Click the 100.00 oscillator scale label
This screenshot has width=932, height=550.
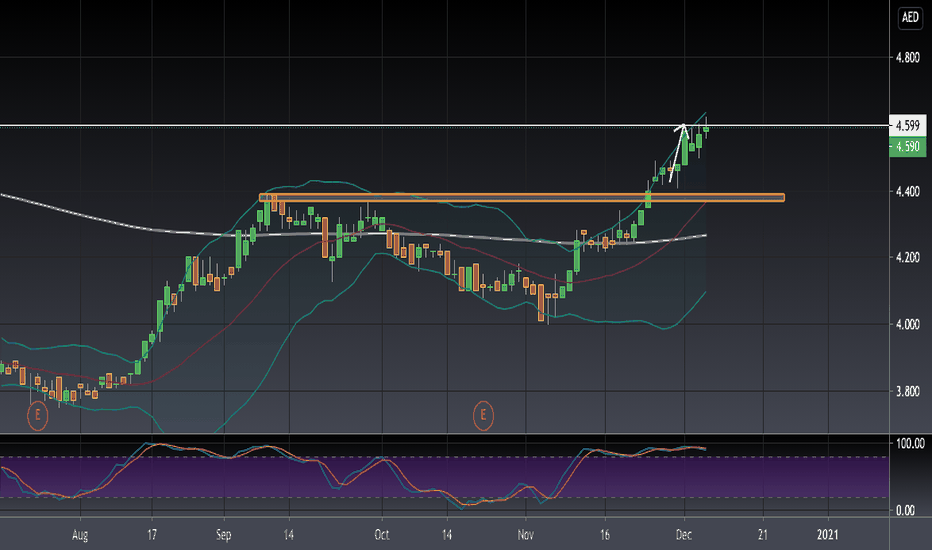910,444
